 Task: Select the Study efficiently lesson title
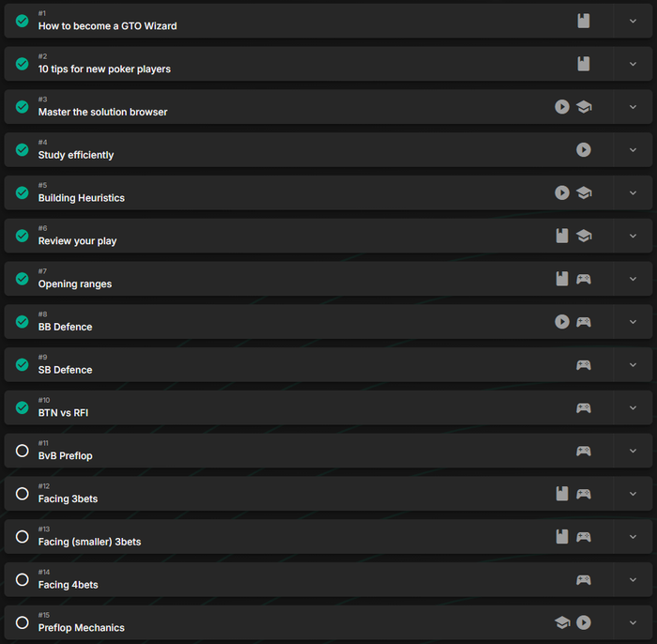pos(76,155)
